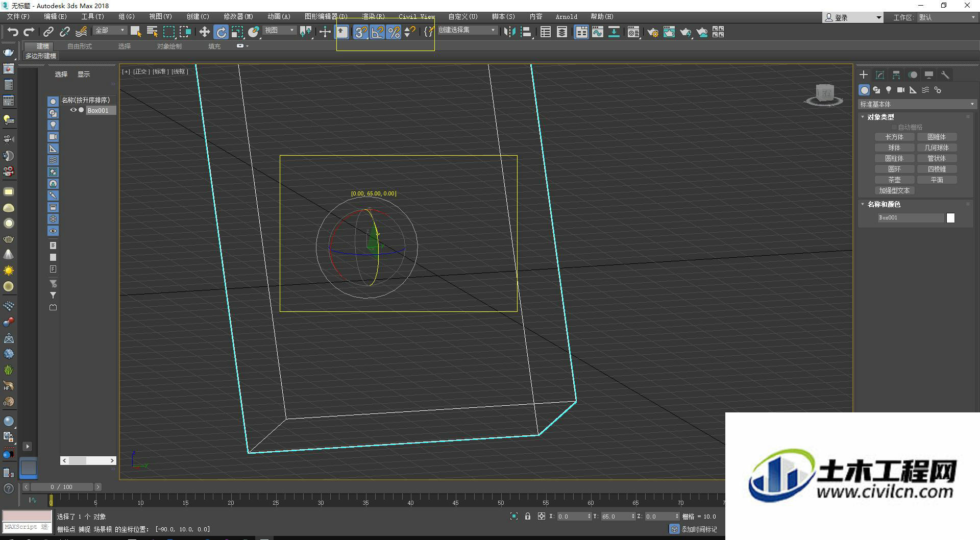980x540 pixels.
Task: Toggle the Percent Snap button
Action: (394, 32)
